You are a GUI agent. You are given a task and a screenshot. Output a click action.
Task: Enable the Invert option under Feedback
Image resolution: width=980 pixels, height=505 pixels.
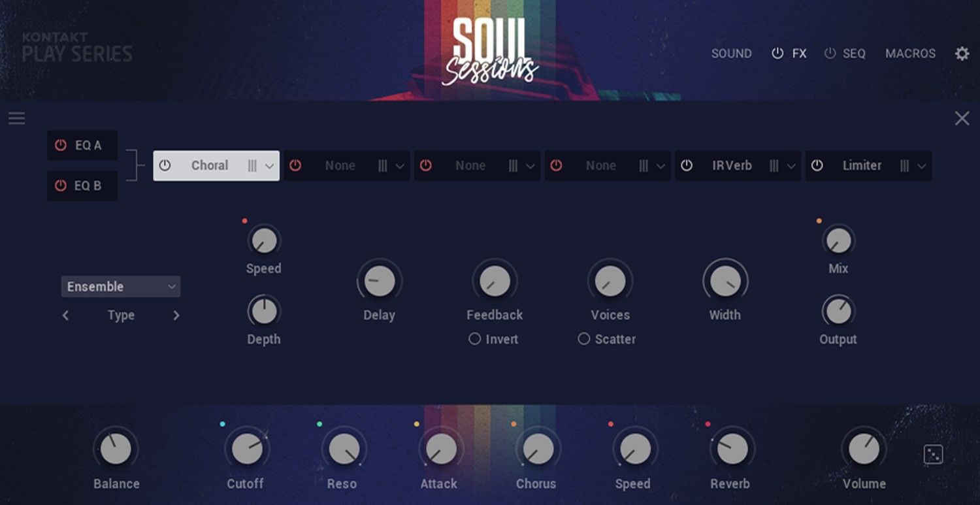[474, 338]
